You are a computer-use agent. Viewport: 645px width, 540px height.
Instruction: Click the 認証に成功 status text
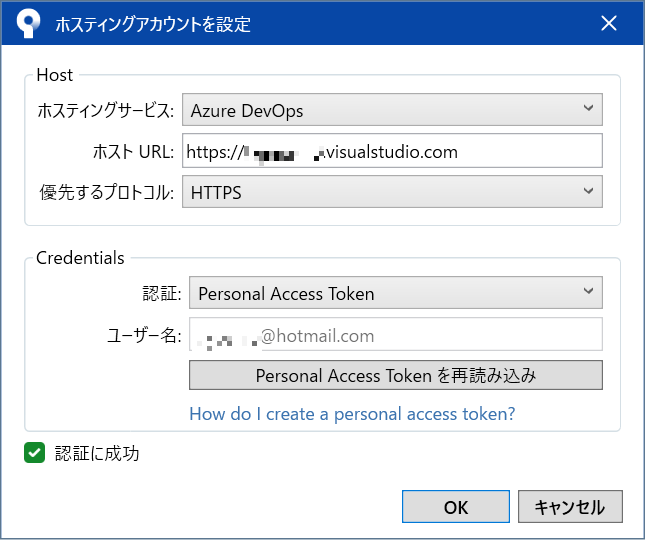click(98, 454)
